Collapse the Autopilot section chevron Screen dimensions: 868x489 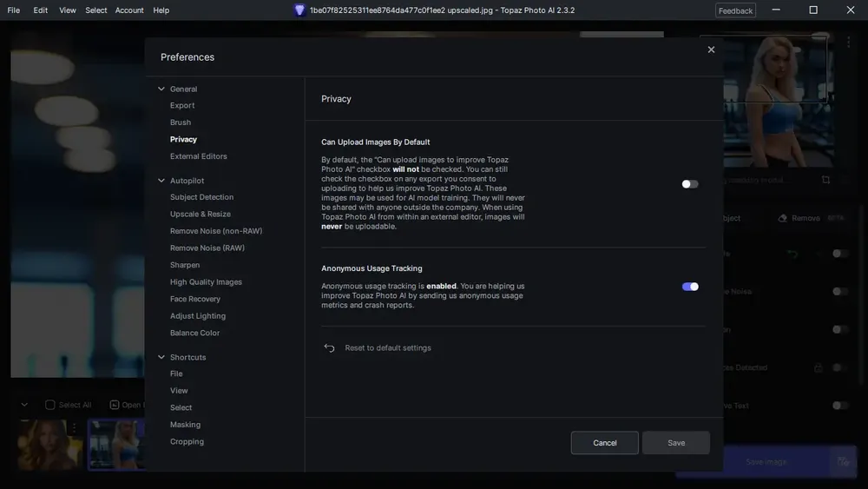coord(161,181)
